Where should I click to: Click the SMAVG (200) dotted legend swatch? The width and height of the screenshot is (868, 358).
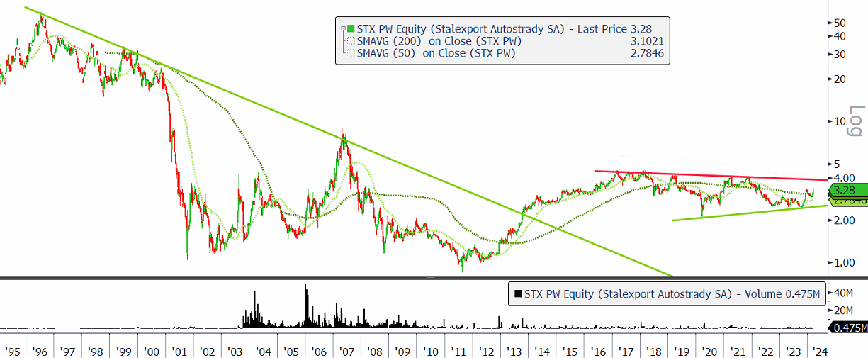click(350, 41)
